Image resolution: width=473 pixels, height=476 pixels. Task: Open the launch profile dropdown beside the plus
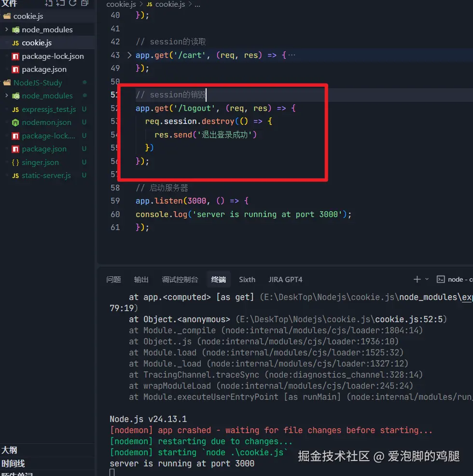[x=427, y=279]
